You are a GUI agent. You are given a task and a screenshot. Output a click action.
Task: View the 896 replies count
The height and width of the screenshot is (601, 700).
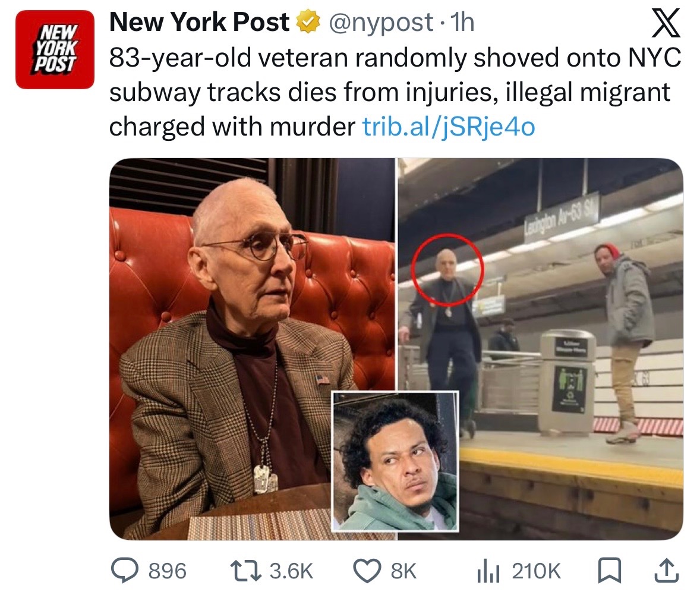tap(167, 571)
